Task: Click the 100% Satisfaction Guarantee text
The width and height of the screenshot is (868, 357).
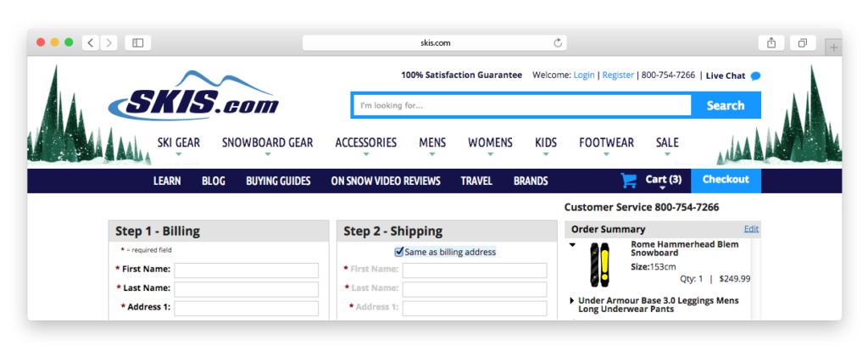Action: [462, 75]
